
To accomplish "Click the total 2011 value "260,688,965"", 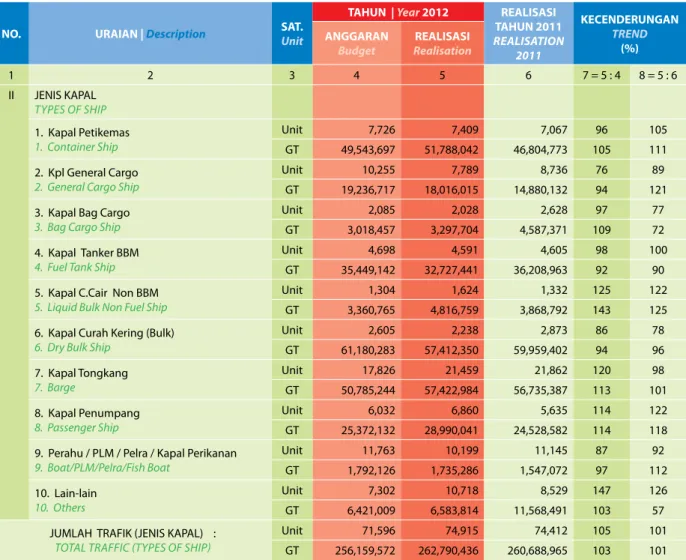I will 537,551.
